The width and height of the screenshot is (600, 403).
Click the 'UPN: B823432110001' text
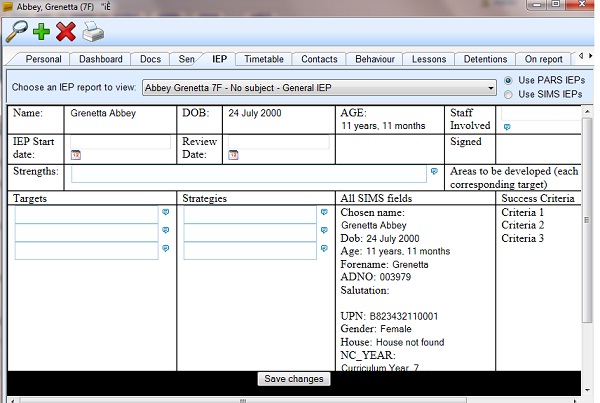click(389, 316)
